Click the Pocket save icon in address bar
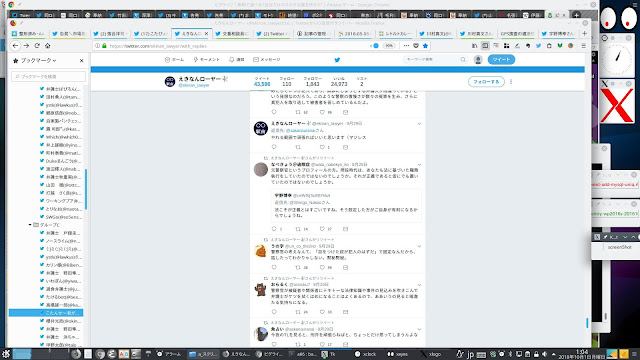The height and width of the screenshot is (360, 640). coord(416,46)
